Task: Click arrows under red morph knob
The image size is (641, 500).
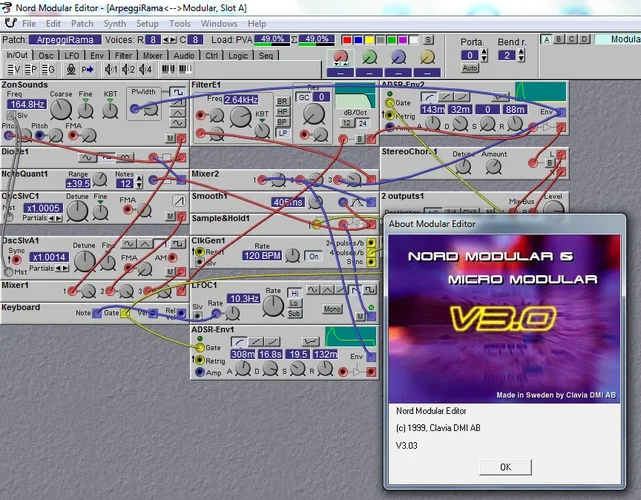Action: (x=341, y=64)
